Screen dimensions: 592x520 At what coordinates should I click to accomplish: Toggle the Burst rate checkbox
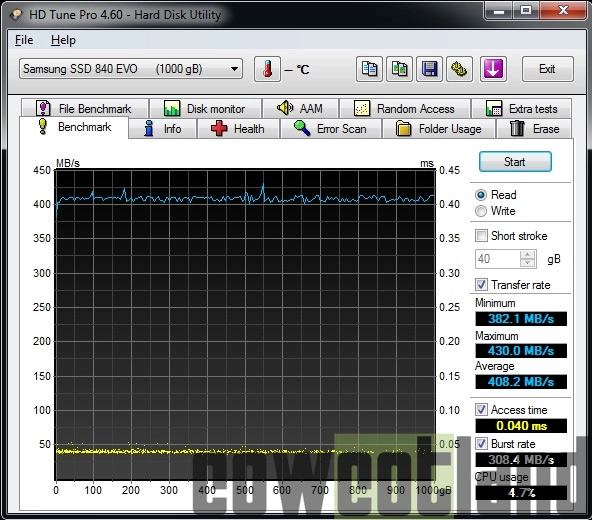point(481,444)
